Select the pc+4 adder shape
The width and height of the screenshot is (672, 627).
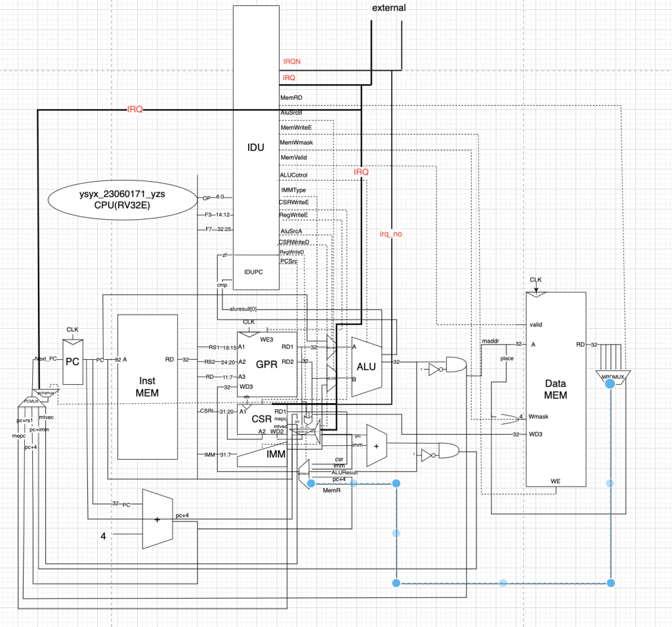[x=157, y=519]
